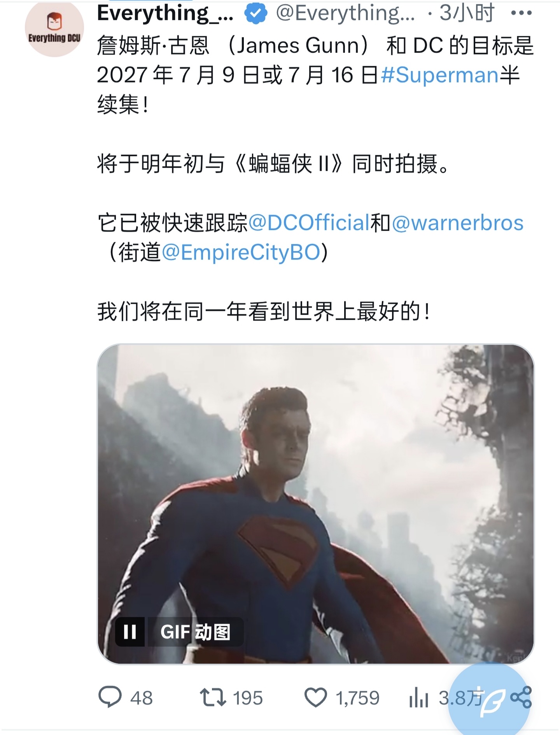Open the three-dot more options menu

click(x=521, y=13)
